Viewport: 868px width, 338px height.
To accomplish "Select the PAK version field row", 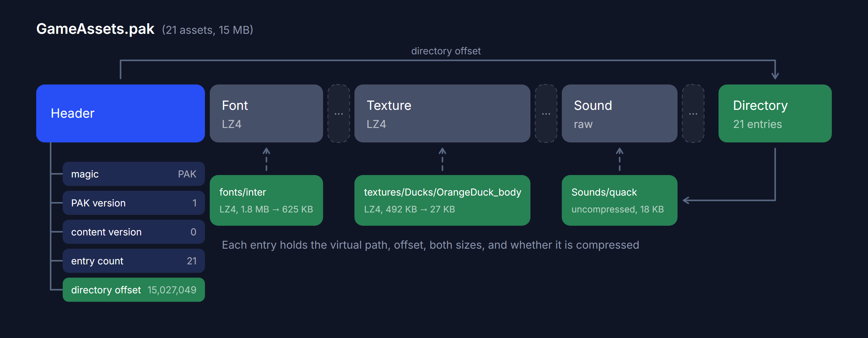I will pos(134,203).
